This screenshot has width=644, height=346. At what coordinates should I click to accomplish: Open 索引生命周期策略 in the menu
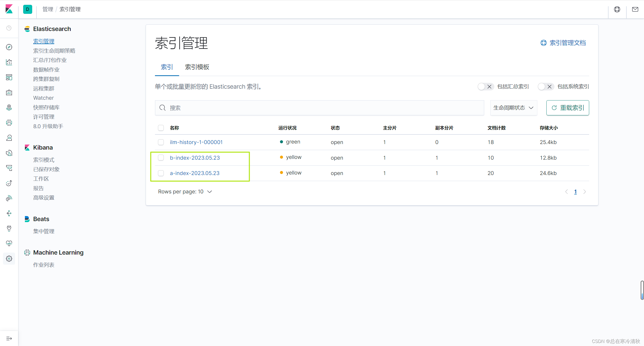(54, 51)
